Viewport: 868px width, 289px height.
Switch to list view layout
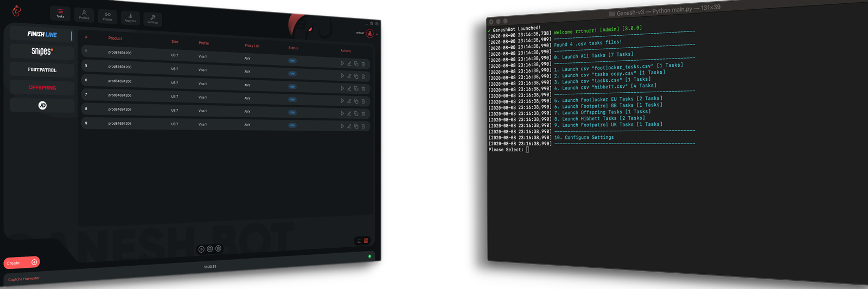tap(359, 241)
